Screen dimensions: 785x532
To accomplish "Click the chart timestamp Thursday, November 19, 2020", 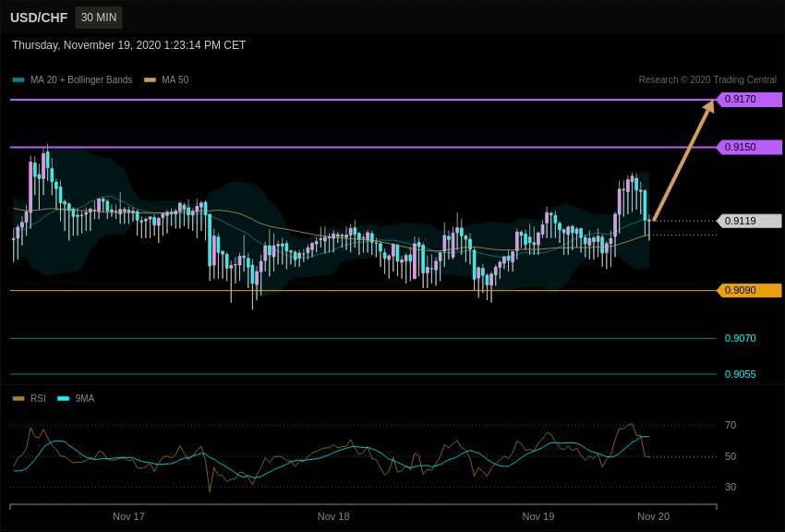I will (x=128, y=45).
